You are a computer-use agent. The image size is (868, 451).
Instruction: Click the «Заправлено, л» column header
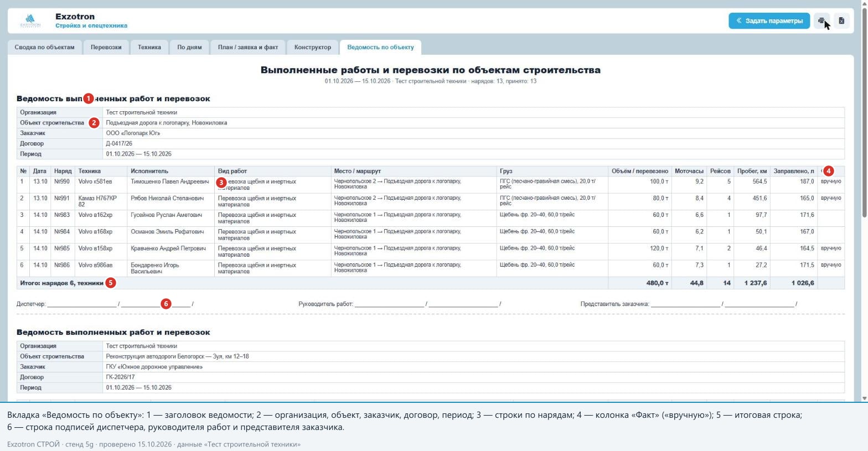click(x=794, y=172)
